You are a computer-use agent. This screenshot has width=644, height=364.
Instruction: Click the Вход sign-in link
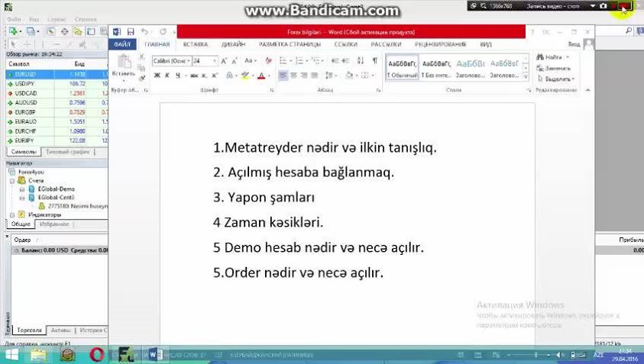[x=574, y=44]
